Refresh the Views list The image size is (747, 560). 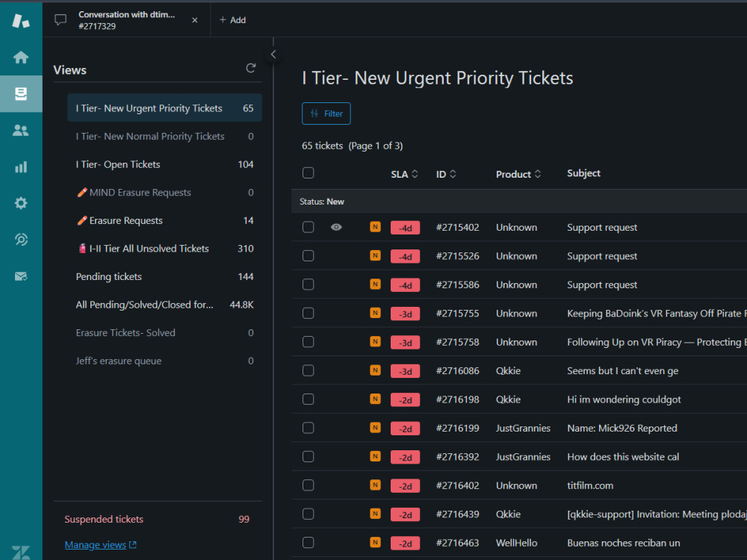[x=251, y=68]
